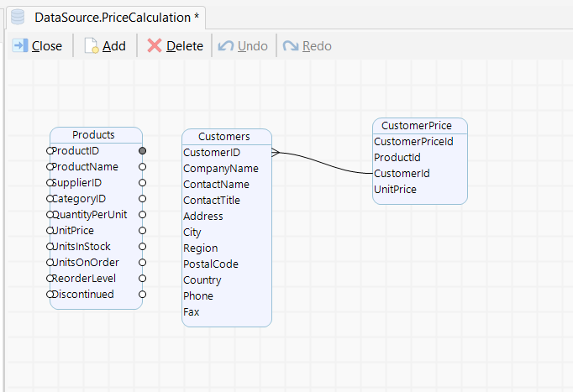
Task: Click the left connector of UnitsOnOrder
Action: tap(50, 263)
